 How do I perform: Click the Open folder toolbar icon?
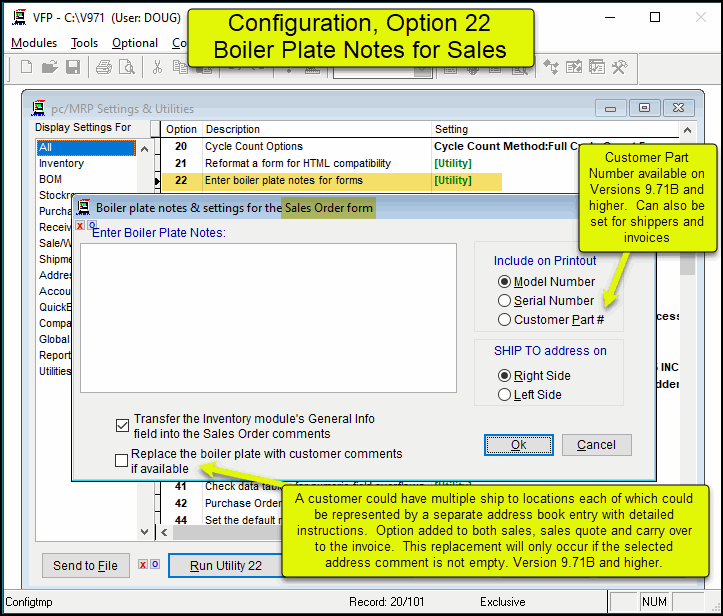pyautogui.click(x=49, y=67)
